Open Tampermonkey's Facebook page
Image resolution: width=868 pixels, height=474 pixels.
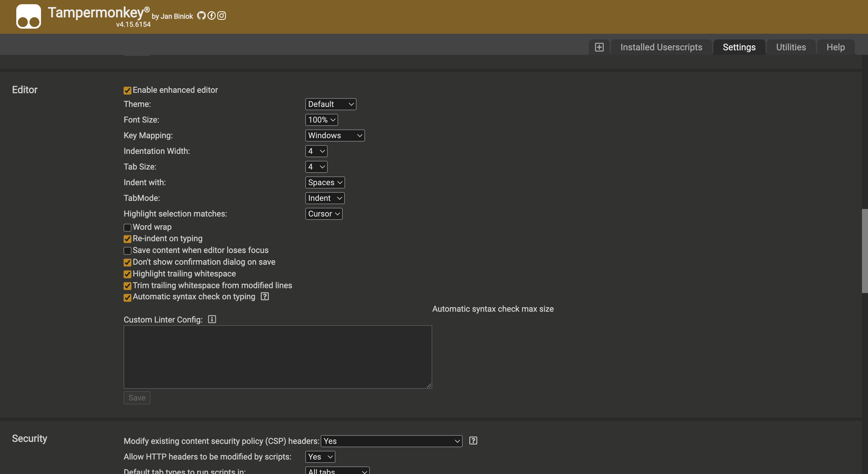click(211, 15)
